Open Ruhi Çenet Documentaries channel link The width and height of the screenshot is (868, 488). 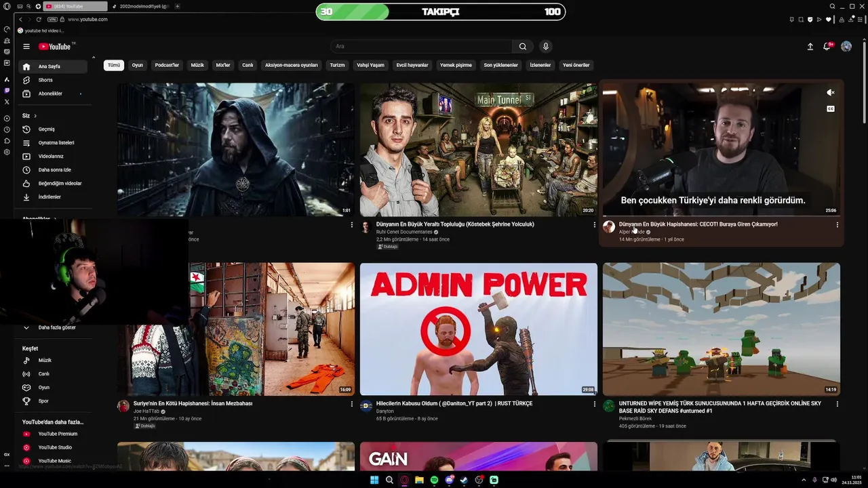point(404,232)
